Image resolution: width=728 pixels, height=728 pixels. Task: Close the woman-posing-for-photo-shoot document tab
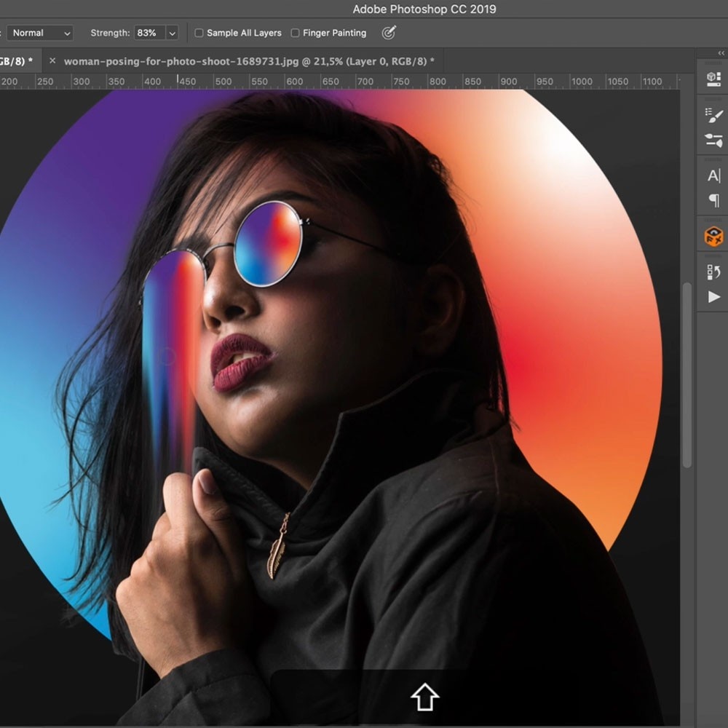(52, 61)
